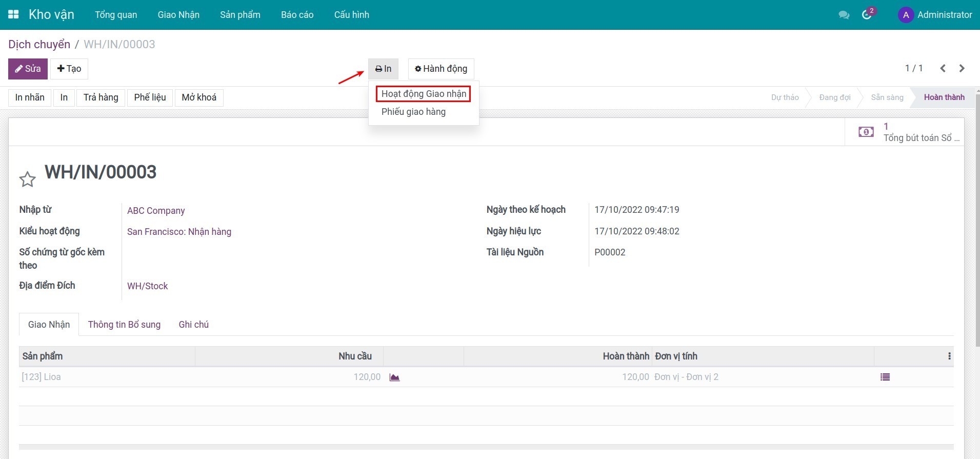This screenshot has height=459, width=980.
Task: Click the Trả hàng button
Action: point(101,97)
